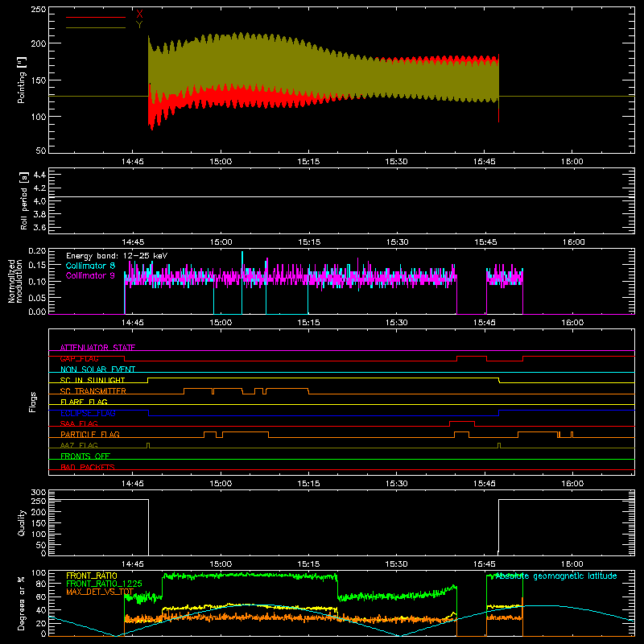Image resolution: width=644 pixels, height=644 pixels.
Task: Click the 50 tick on the Pointing axis
Action: 41,151
